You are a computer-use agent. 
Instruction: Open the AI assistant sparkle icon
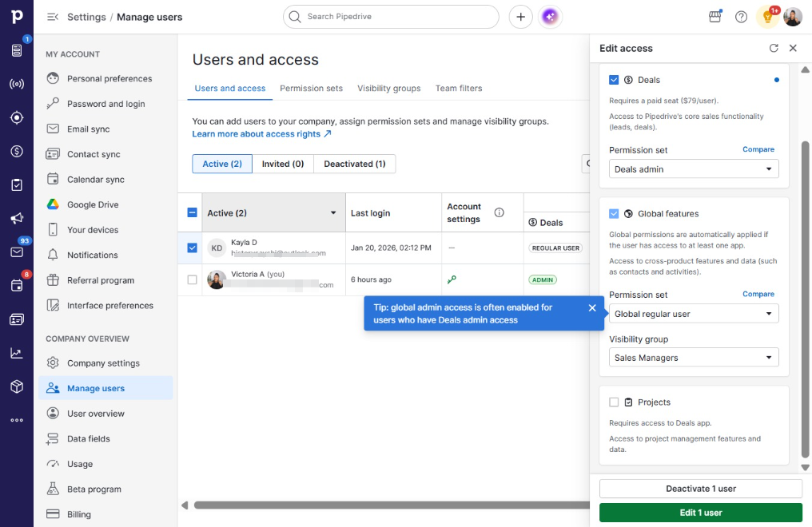(550, 17)
